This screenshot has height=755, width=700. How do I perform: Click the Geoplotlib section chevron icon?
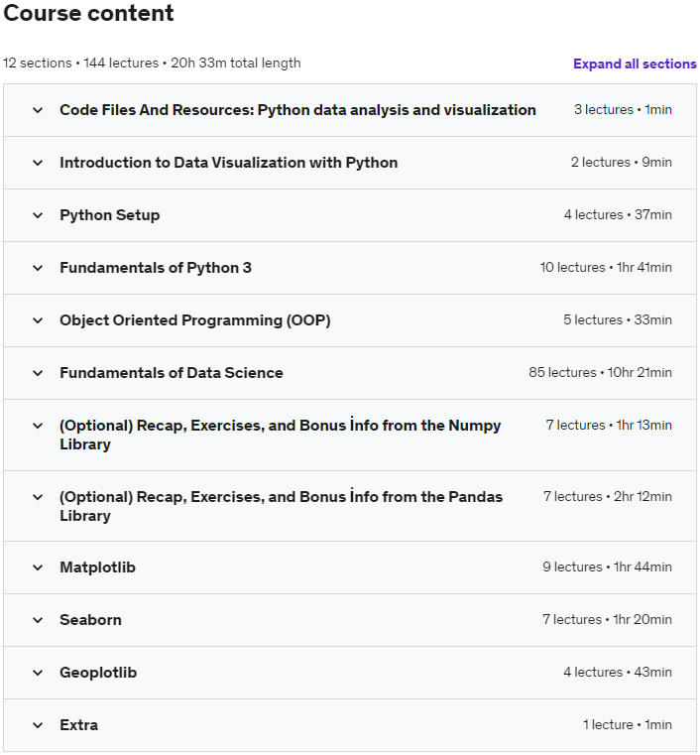coord(38,673)
